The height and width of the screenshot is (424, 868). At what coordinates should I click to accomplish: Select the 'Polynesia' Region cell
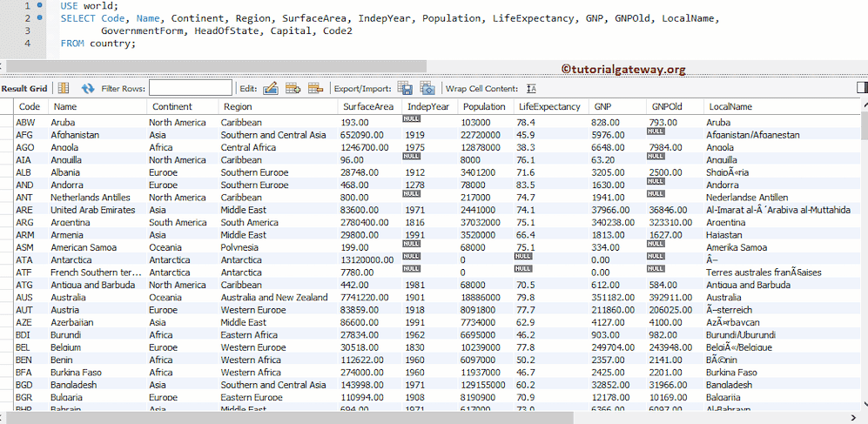pyautogui.click(x=278, y=247)
